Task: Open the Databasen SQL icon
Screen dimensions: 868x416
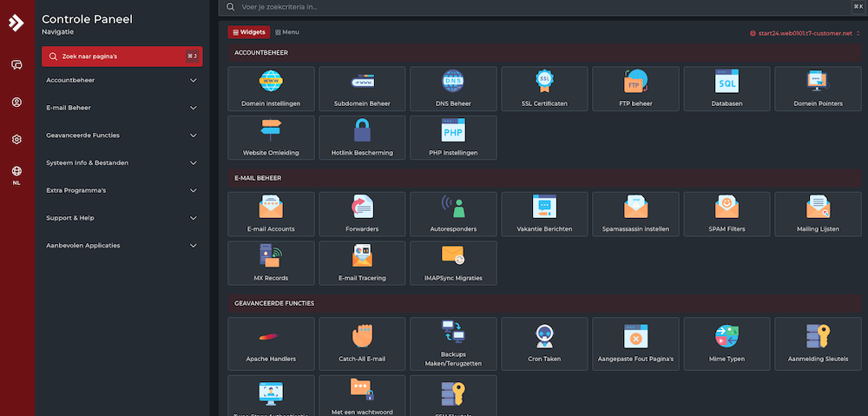Action: pyautogui.click(x=727, y=83)
